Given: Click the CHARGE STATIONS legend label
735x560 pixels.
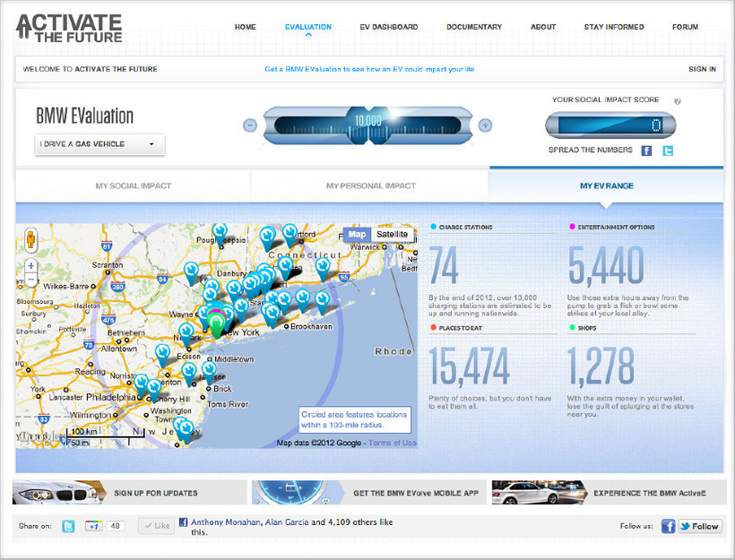Looking at the screenshot, I should pos(465,227).
